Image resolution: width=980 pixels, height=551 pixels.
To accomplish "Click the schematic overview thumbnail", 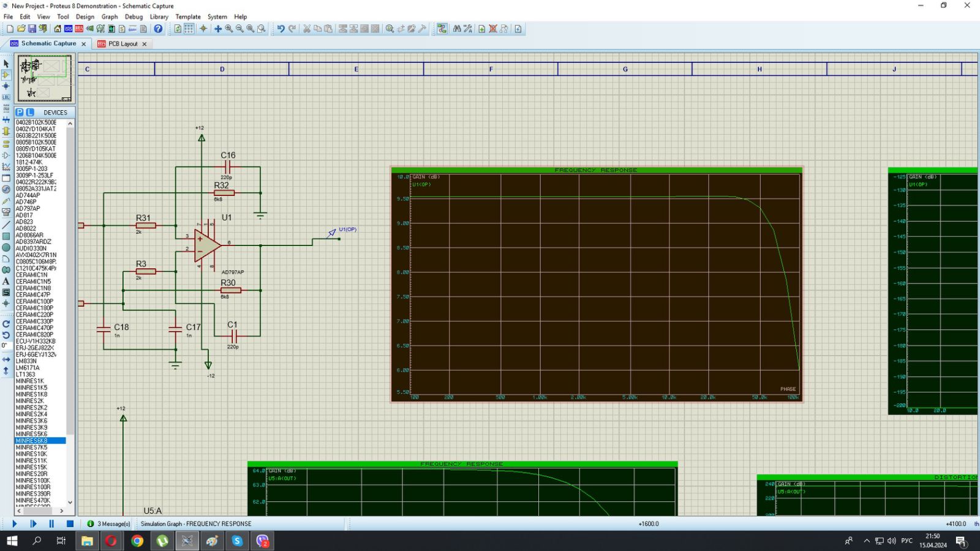I will (45, 78).
